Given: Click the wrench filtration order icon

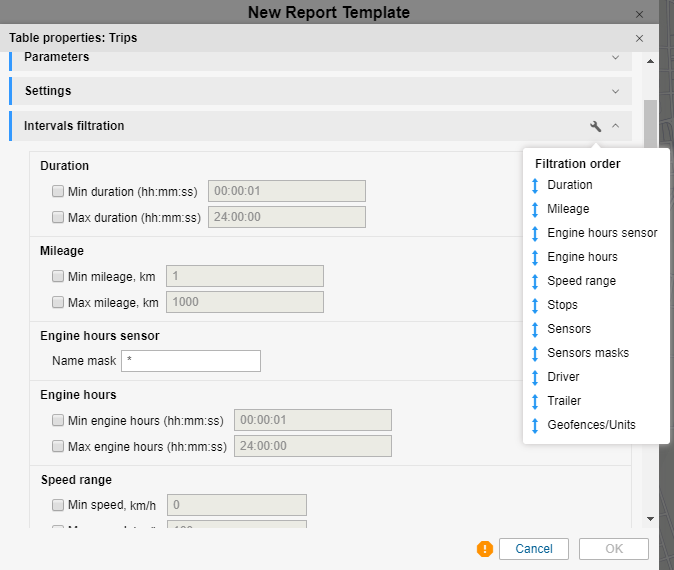Looking at the screenshot, I should pos(596,126).
